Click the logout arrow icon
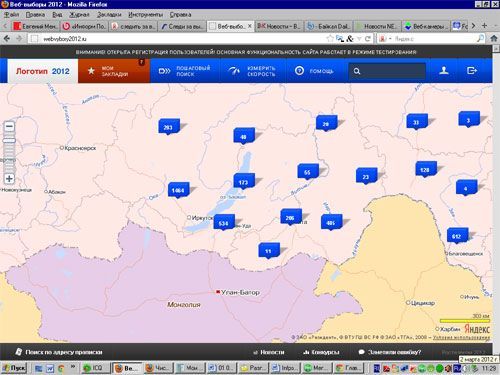500x375 pixels. coord(472,71)
